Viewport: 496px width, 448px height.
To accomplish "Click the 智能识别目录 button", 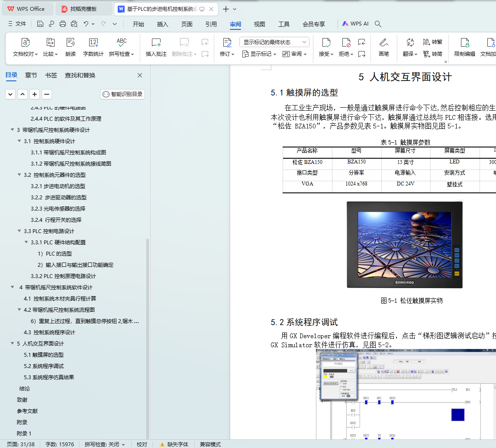I will point(122,94).
